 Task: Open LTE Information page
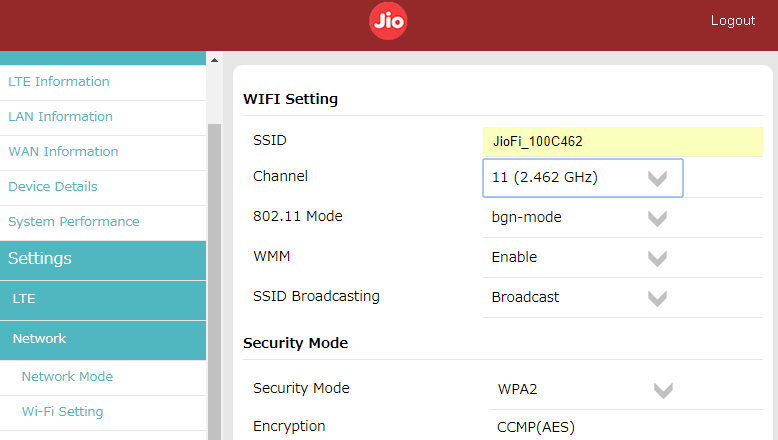pos(59,82)
